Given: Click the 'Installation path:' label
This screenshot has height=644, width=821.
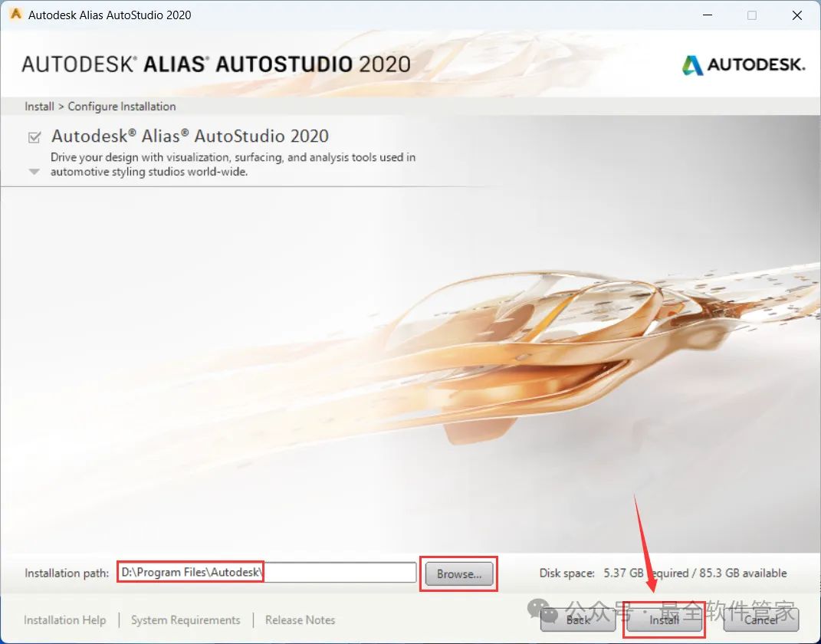Looking at the screenshot, I should [67, 573].
